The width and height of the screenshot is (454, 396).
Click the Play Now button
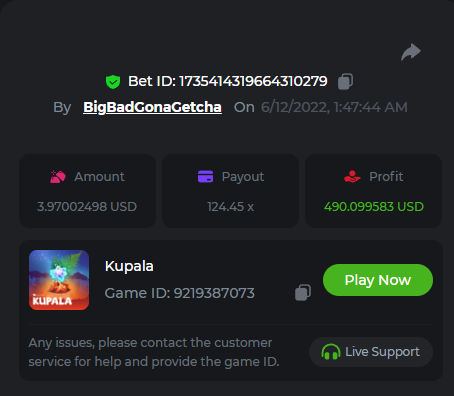378,280
